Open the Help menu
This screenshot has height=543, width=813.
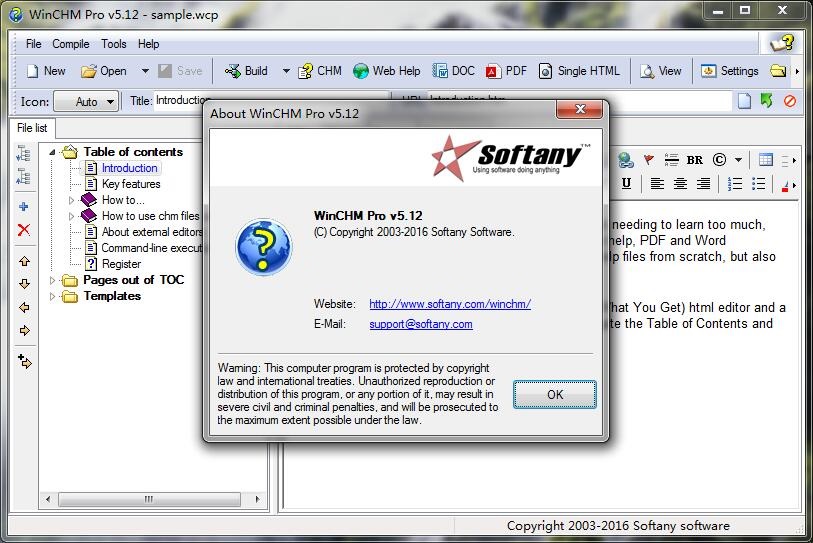pos(148,44)
